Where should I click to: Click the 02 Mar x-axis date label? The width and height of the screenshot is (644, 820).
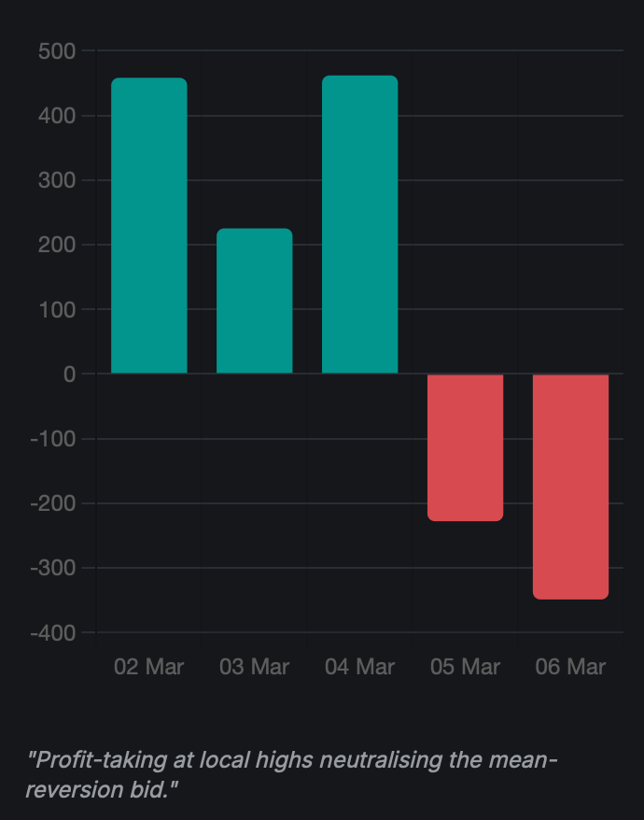[x=149, y=667]
